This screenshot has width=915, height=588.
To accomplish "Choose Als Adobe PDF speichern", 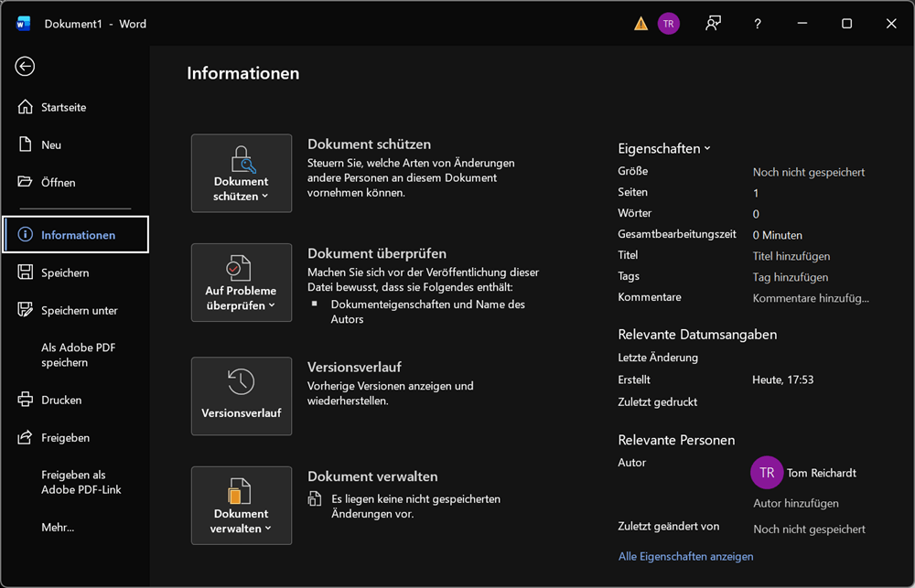I will tap(75, 355).
